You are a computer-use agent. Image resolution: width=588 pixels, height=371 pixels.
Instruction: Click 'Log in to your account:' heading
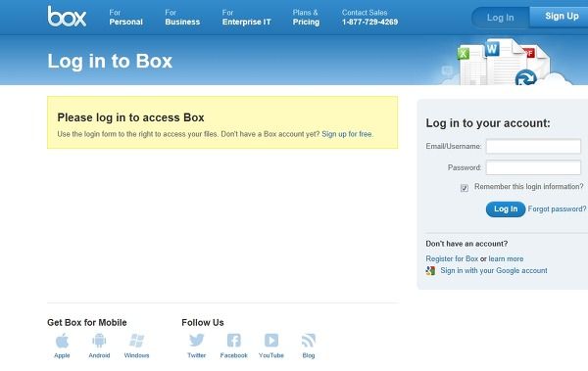tap(488, 123)
